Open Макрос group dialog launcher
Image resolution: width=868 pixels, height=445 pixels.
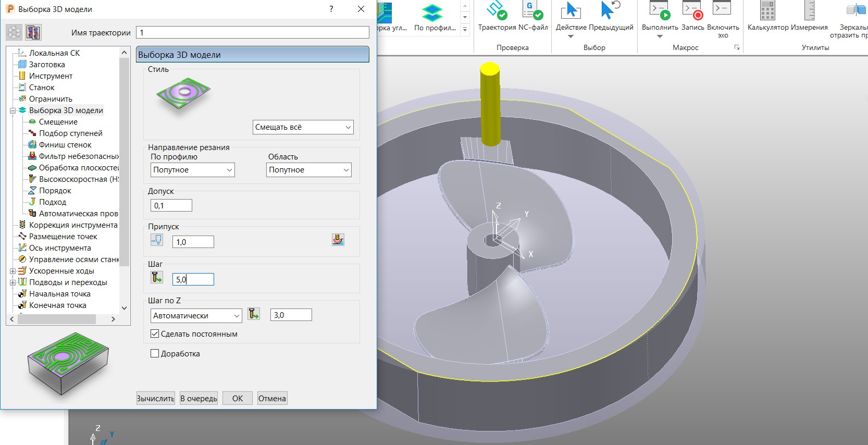point(737,47)
